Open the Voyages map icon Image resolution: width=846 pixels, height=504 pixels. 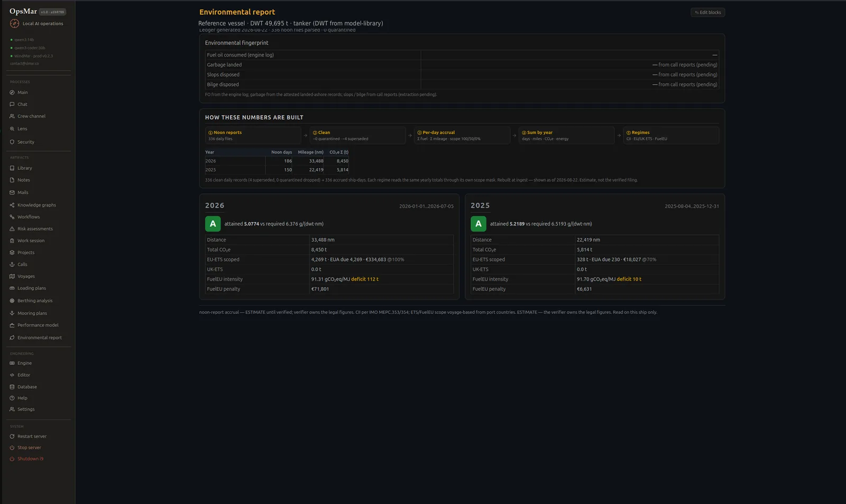(12, 276)
